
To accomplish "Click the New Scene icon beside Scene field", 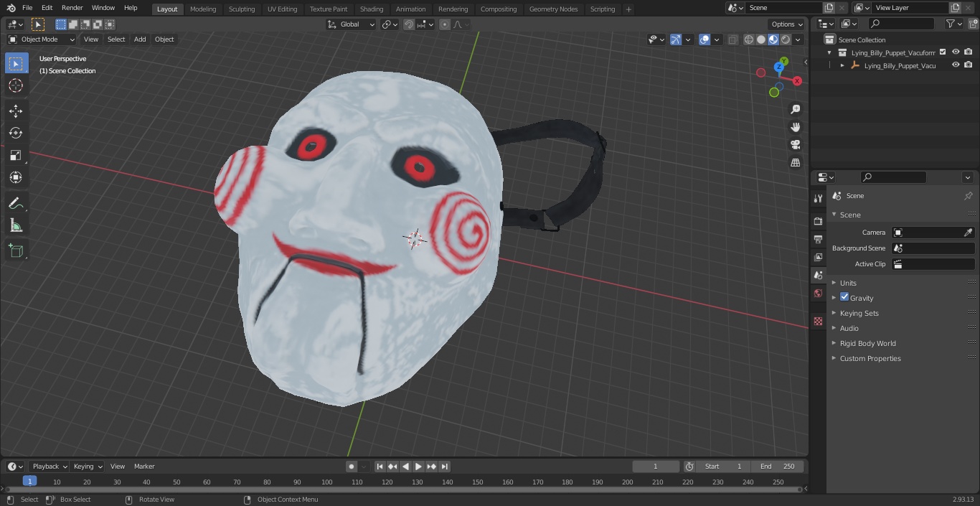I will (829, 8).
